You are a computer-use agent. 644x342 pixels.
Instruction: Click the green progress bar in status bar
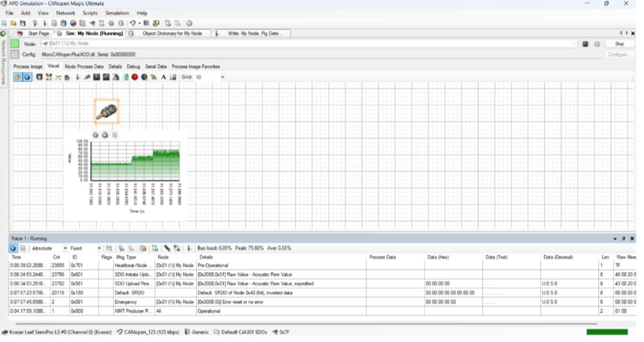(607, 332)
